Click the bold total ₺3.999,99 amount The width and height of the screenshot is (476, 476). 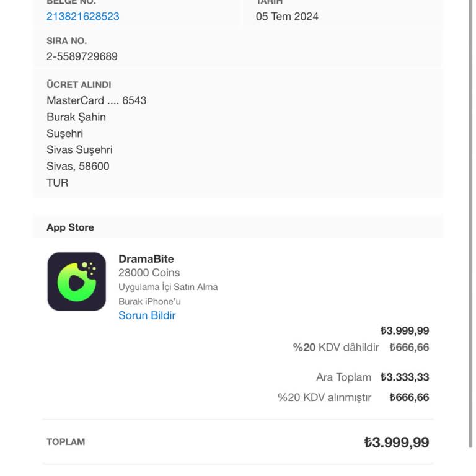[397, 443]
